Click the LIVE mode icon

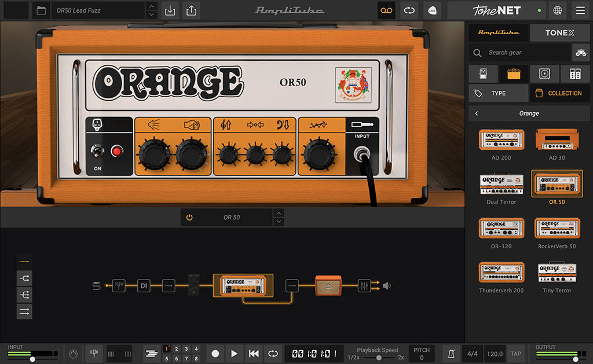432,10
